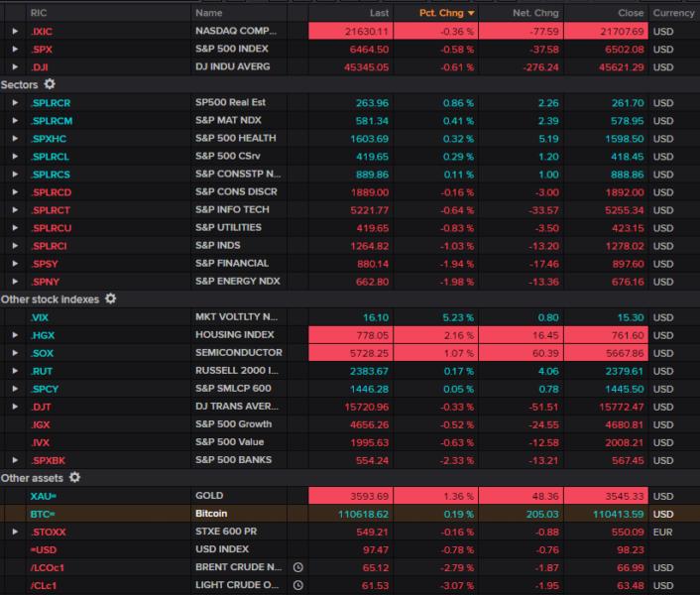Open the .DJI RIC link

coord(40,67)
